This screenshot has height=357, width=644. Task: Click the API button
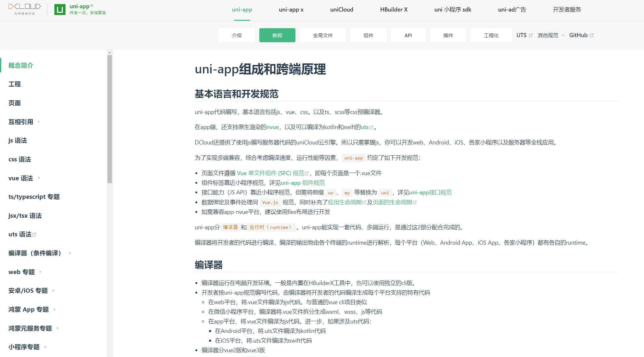coord(408,35)
